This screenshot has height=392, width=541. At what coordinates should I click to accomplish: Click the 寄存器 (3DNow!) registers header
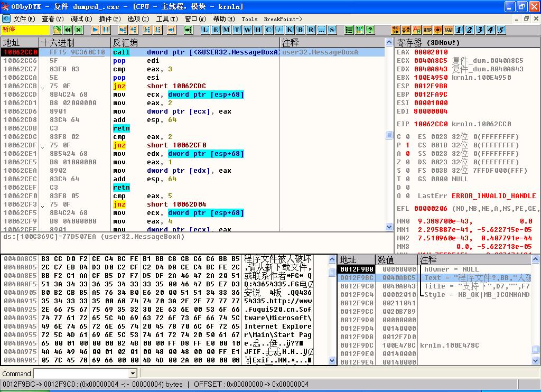click(468, 43)
